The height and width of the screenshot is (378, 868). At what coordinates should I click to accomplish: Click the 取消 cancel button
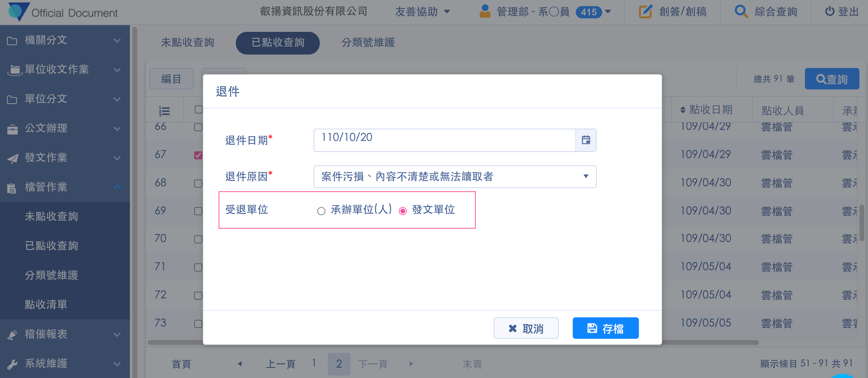click(526, 328)
